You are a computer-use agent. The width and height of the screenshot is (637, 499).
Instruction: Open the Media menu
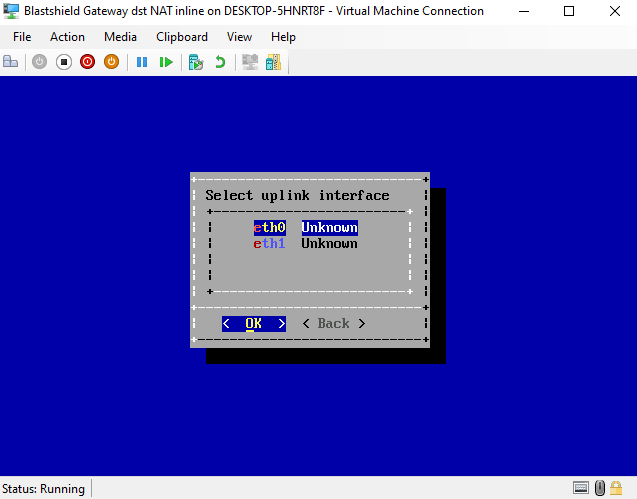[x=120, y=37]
